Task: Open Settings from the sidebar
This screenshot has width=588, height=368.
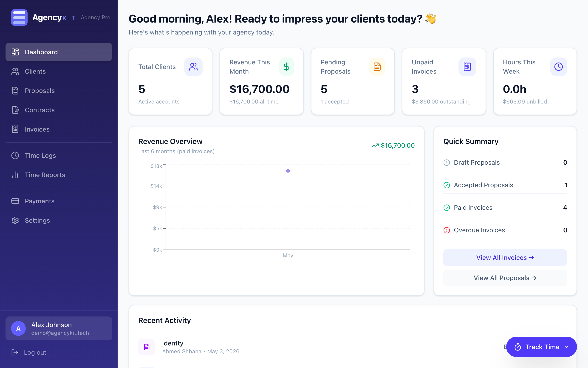Action: (x=59, y=220)
